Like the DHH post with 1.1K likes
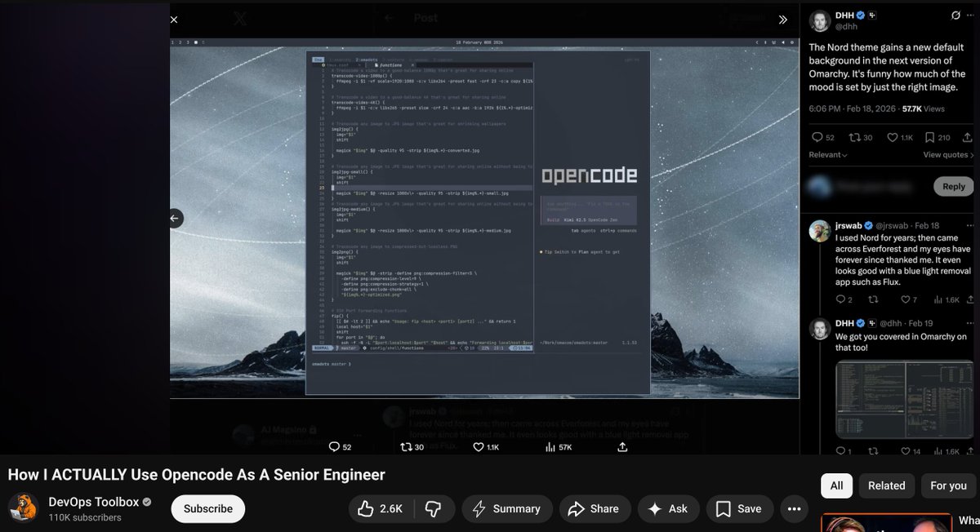This screenshot has width=980, height=532. pyautogui.click(x=902, y=138)
